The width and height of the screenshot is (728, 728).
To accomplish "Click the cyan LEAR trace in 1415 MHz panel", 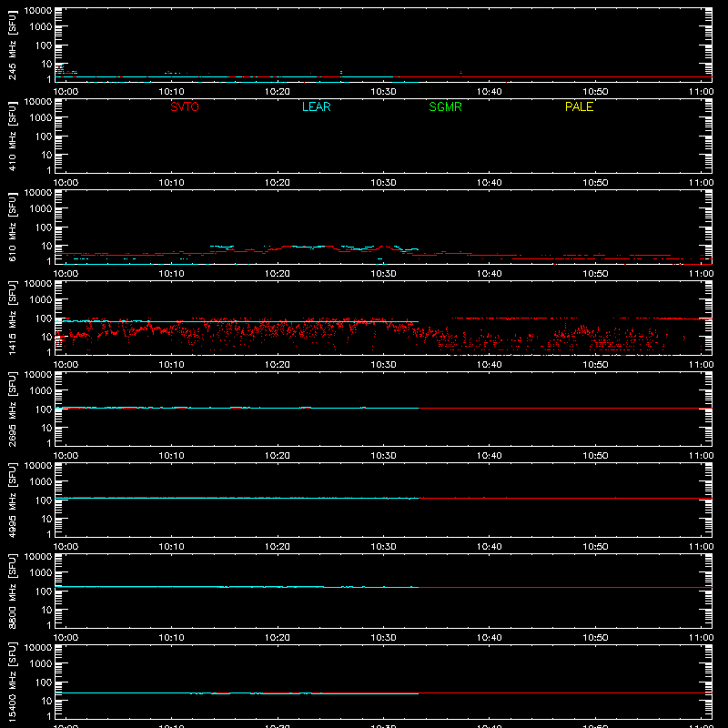I will point(237,321).
